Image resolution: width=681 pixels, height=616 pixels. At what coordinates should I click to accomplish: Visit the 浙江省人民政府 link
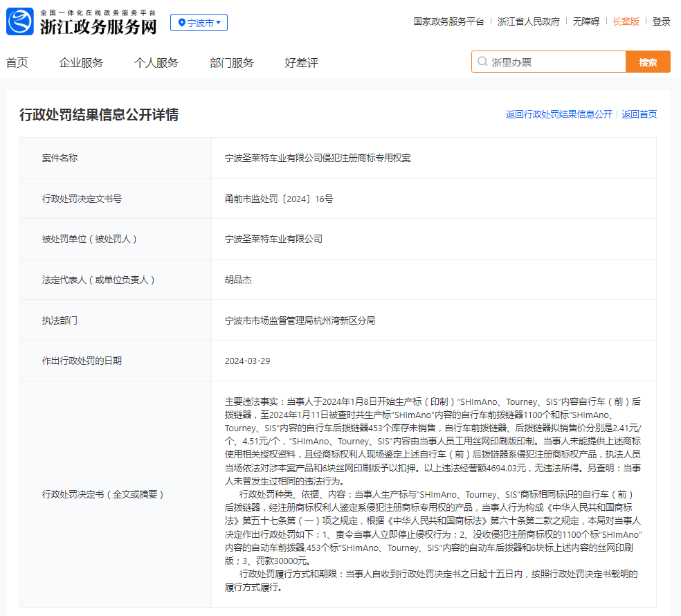(x=529, y=21)
